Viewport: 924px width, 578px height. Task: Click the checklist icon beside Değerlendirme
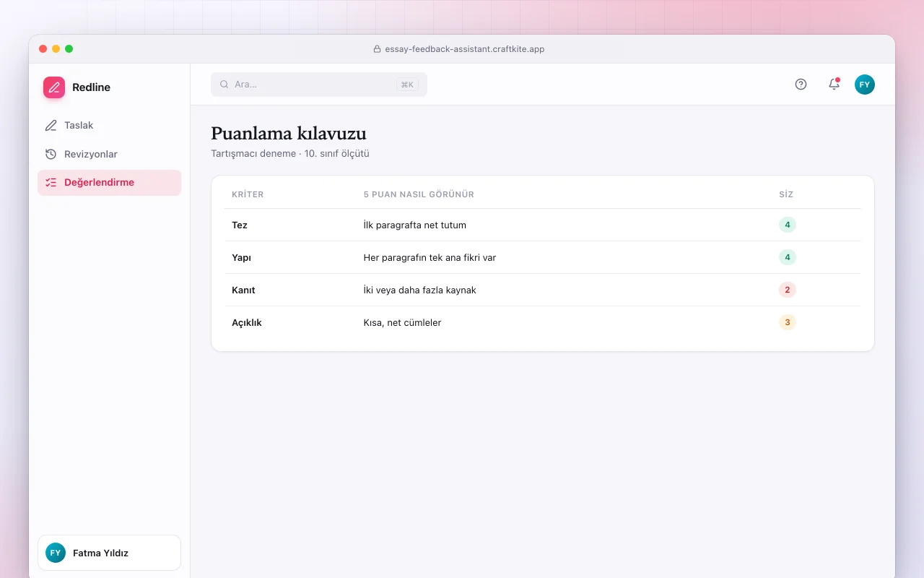51,183
